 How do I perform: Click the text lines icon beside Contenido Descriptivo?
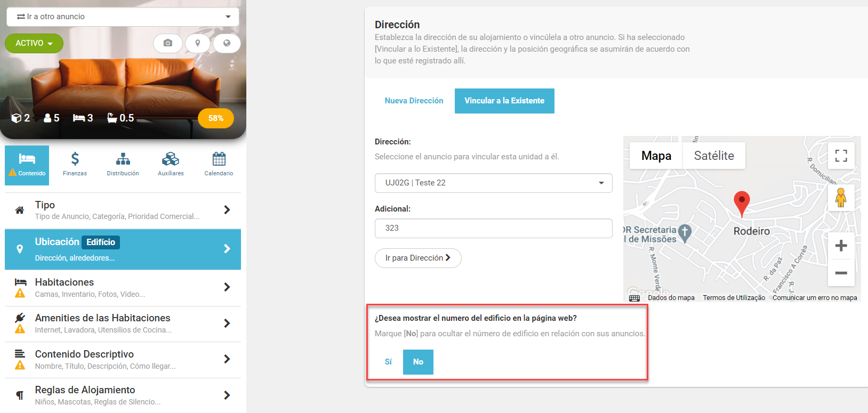[x=20, y=353]
